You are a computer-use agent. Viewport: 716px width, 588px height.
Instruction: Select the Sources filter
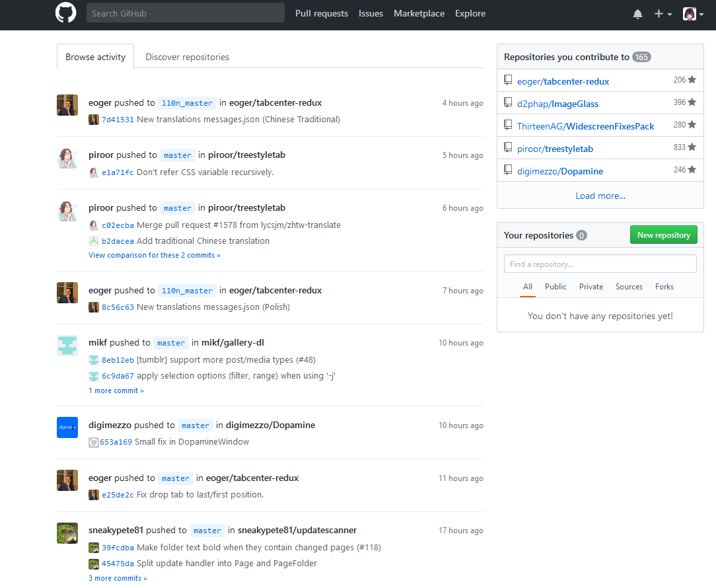click(629, 287)
